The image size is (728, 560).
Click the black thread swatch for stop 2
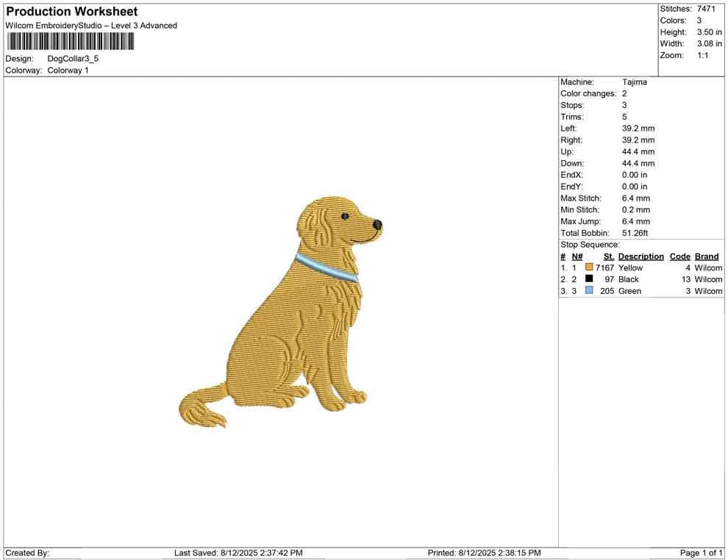[588, 279]
